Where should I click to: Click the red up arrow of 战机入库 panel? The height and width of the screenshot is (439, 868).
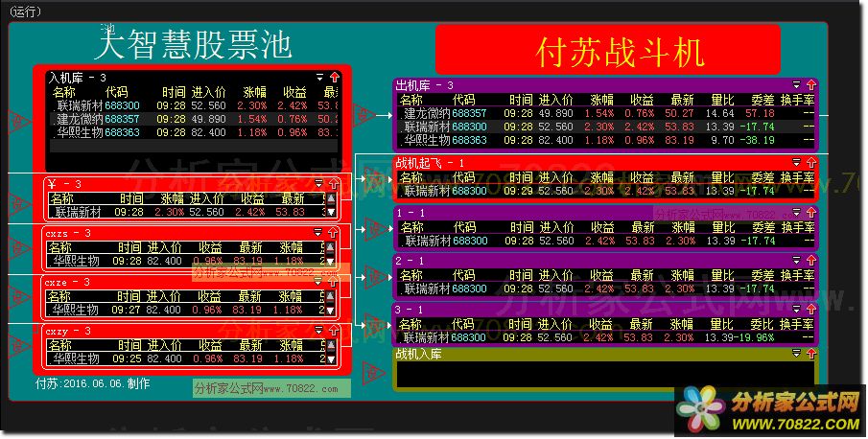tap(811, 353)
